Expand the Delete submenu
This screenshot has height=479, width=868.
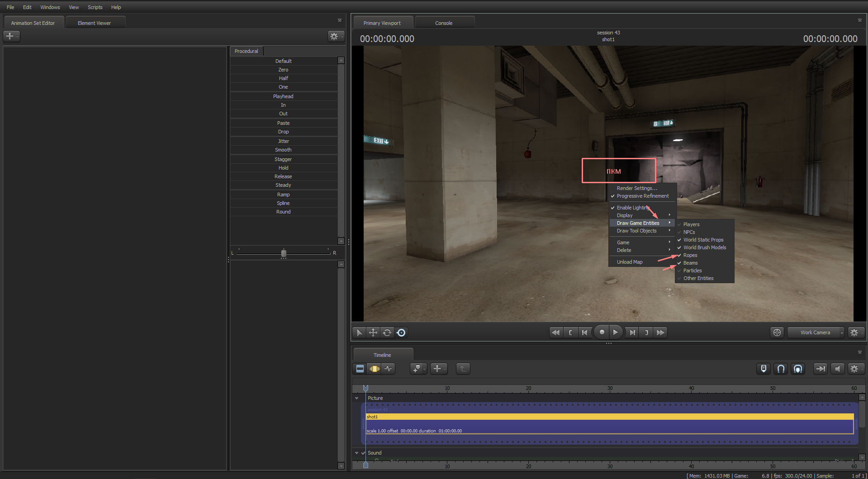pos(642,250)
